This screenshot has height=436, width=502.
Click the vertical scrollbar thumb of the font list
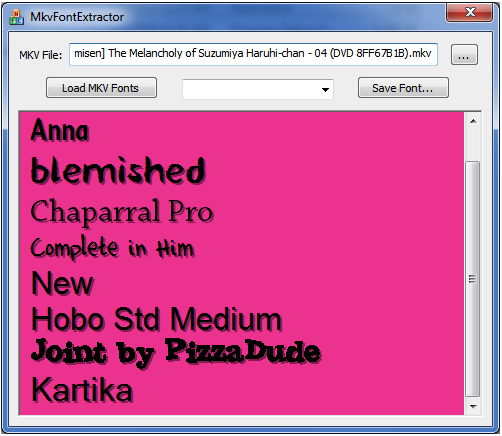click(472, 279)
